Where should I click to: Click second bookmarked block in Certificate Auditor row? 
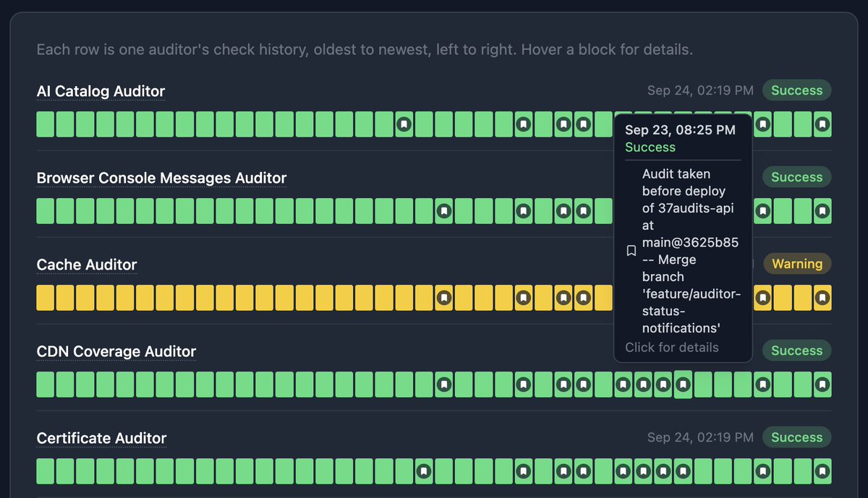[524, 471]
